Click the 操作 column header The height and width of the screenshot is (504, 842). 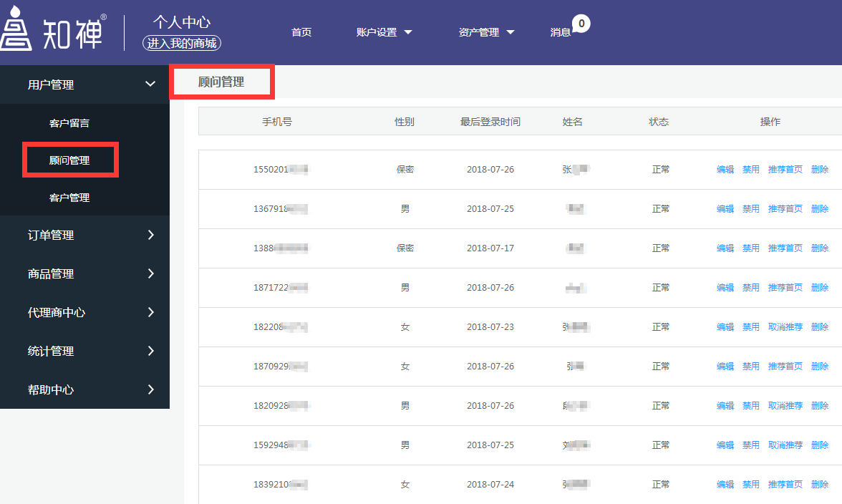pyautogui.click(x=770, y=122)
